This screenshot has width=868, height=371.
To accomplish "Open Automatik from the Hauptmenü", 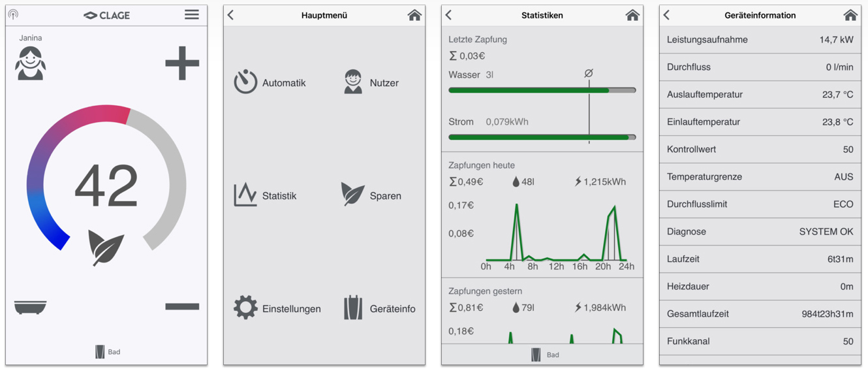I will click(x=245, y=82).
